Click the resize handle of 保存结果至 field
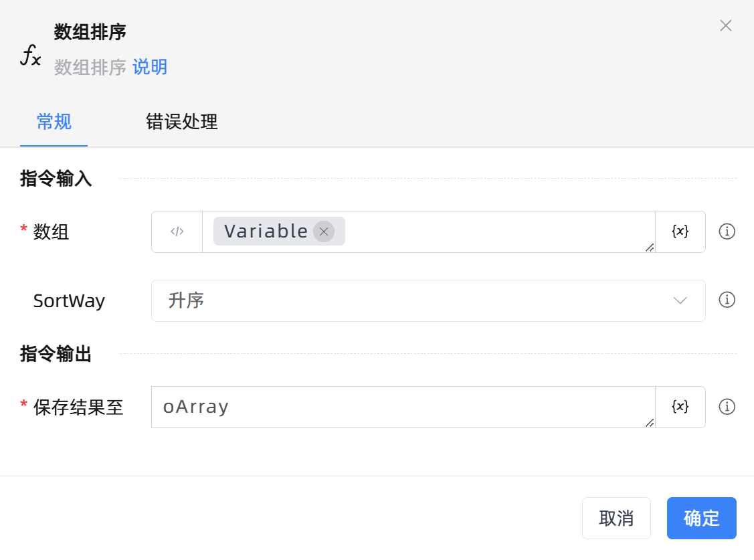This screenshot has width=754, height=560. [x=650, y=423]
